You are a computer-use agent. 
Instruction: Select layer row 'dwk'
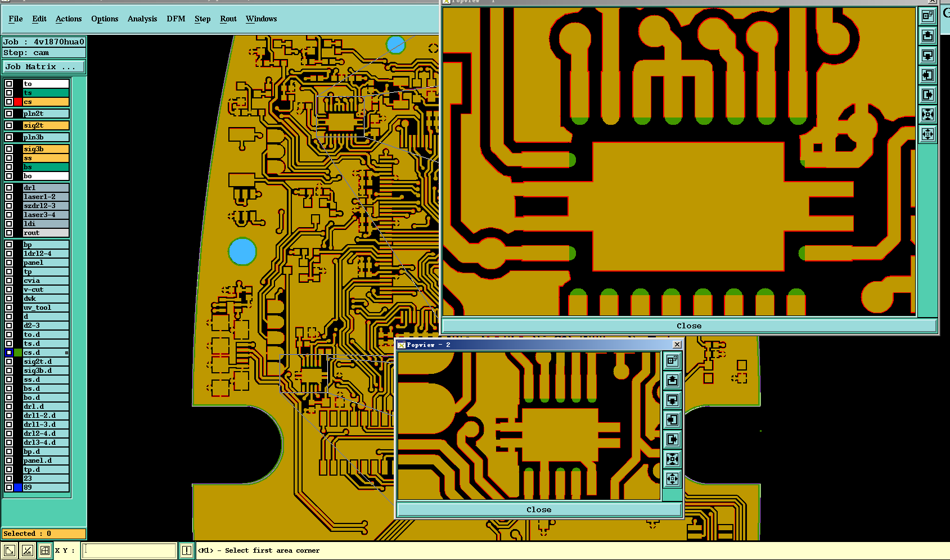pyautogui.click(x=46, y=299)
